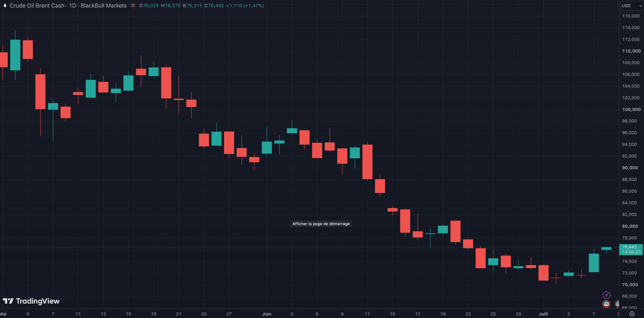Click the 86,000 price axis label
This screenshot has width=644, height=318.
629,191
